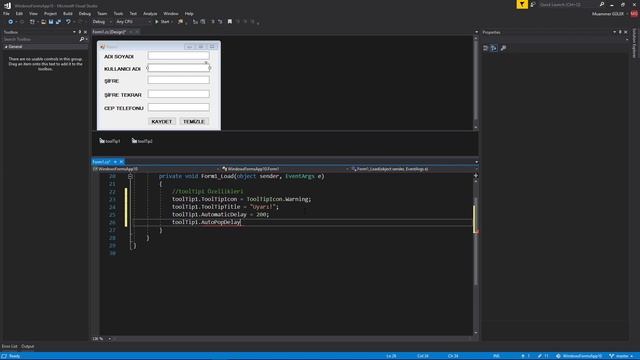Click the TEMİZLE button on the form
Image resolution: width=640 pixels, height=360 pixels.
(194, 122)
